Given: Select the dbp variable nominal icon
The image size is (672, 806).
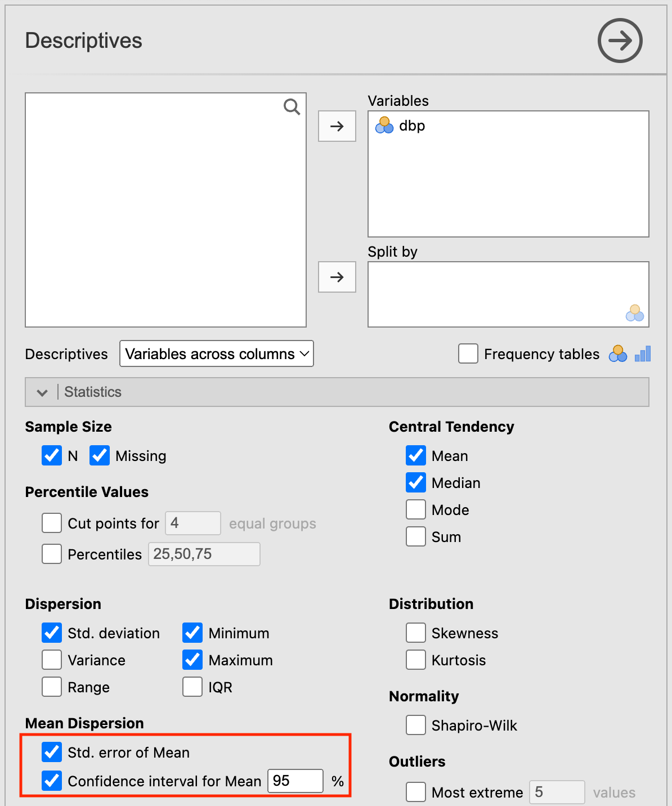Looking at the screenshot, I should [384, 125].
